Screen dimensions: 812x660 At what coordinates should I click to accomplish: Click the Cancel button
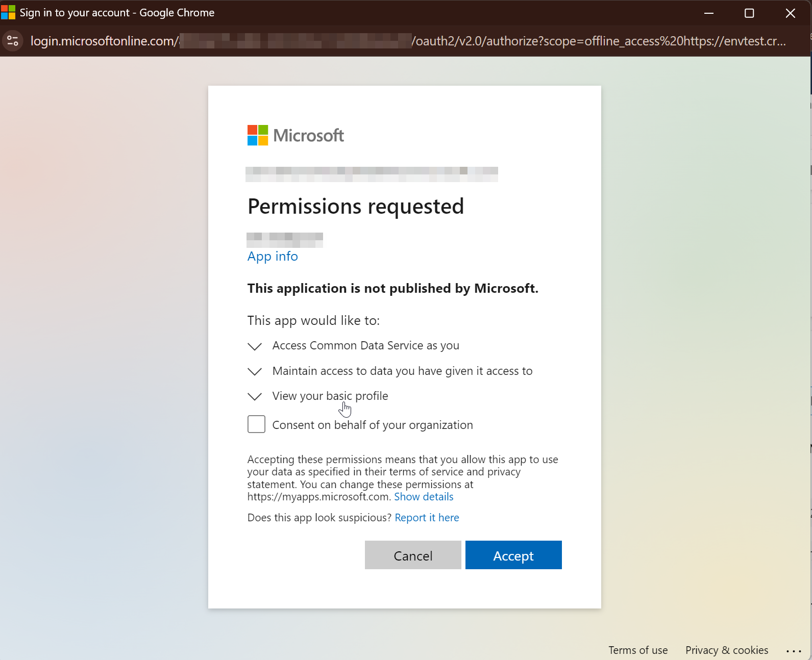click(x=413, y=555)
